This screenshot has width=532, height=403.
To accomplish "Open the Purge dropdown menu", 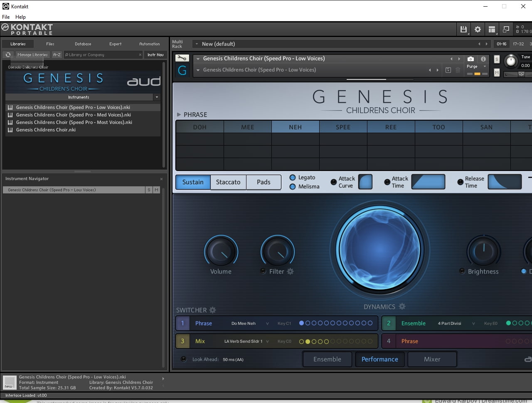I will [x=485, y=66].
